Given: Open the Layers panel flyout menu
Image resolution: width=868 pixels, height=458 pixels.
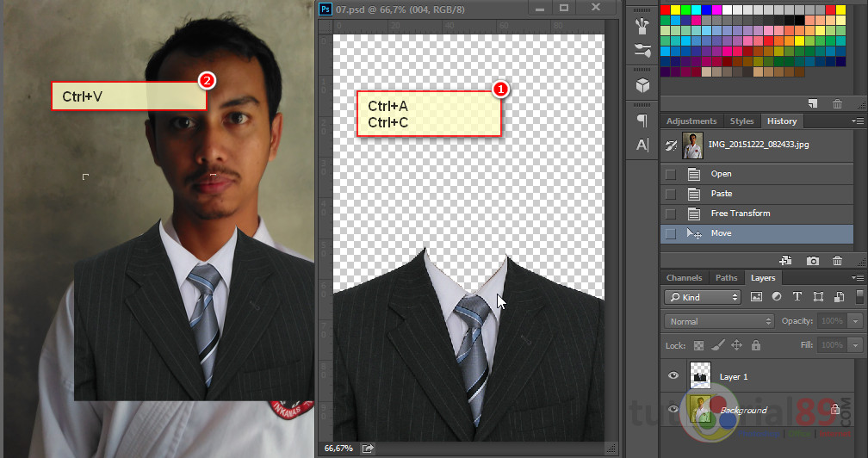Looking at the screenshot, I should [858, 278].
